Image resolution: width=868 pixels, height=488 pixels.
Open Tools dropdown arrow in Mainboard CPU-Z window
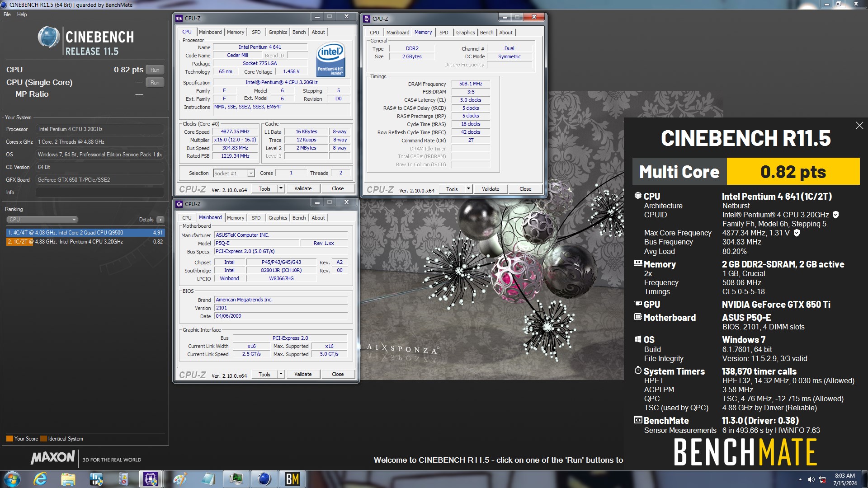[x=281, y=374]
